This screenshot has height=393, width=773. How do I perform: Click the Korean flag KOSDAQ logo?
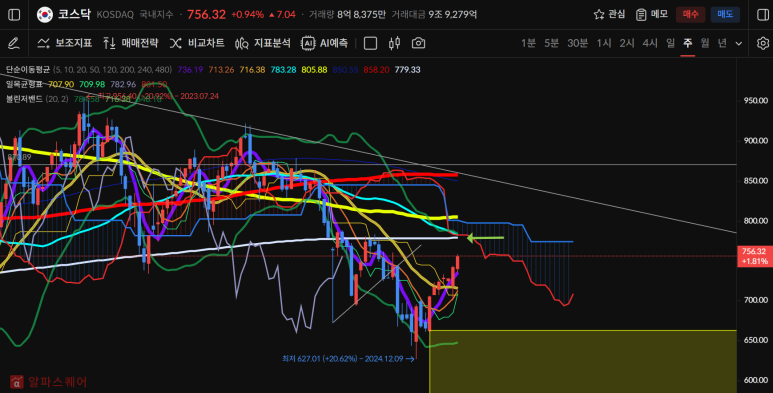click(x=45, y=15)
